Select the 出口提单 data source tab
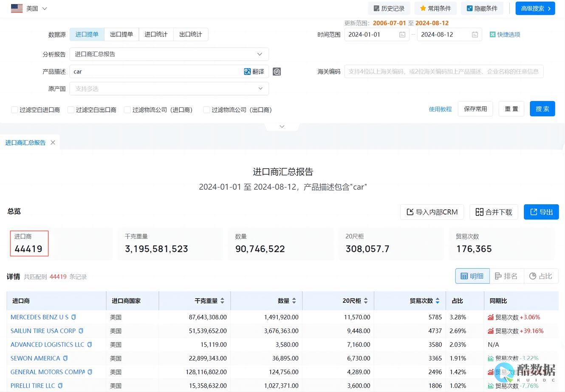 tap(121, 34)
